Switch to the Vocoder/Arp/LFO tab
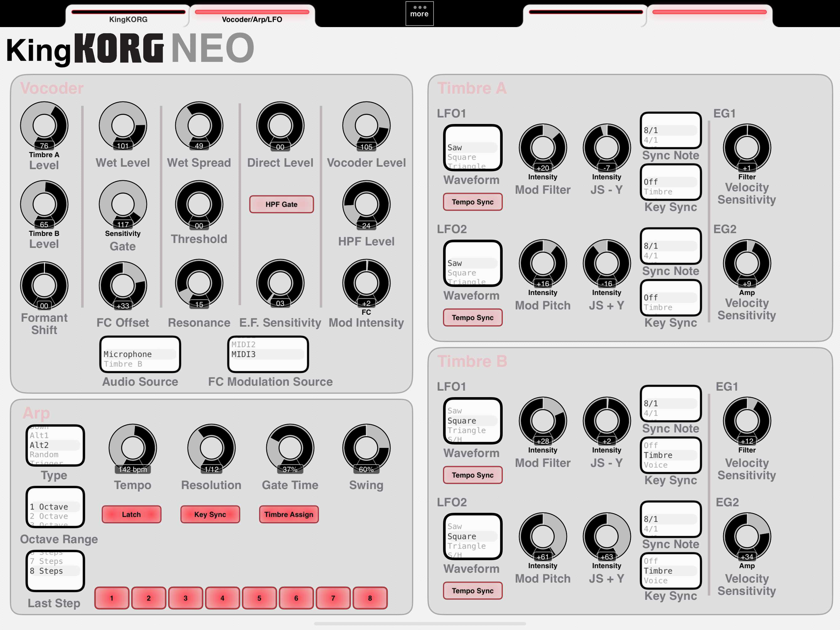Screen dimensions: 840x630 click(x=252, y=16)
